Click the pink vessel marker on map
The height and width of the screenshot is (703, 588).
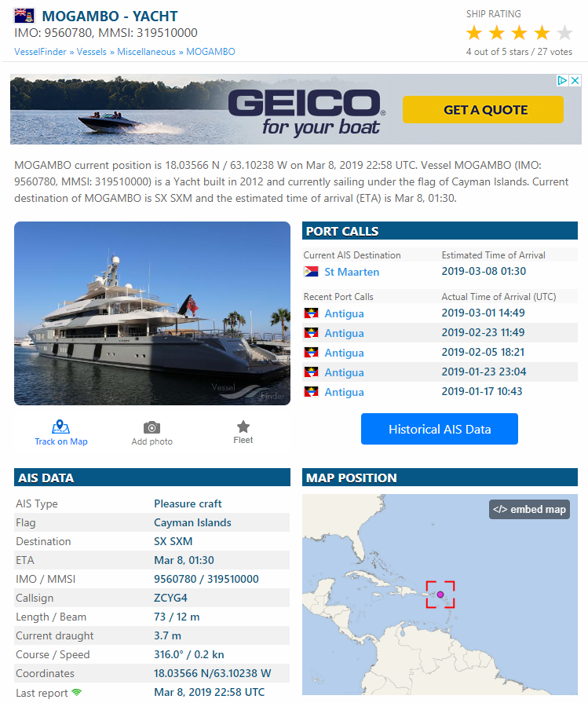click(440, 595)
